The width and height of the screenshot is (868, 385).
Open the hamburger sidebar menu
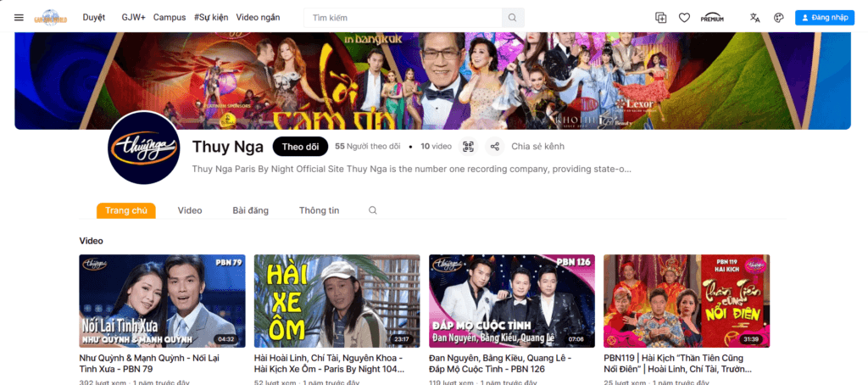[19, 18]
